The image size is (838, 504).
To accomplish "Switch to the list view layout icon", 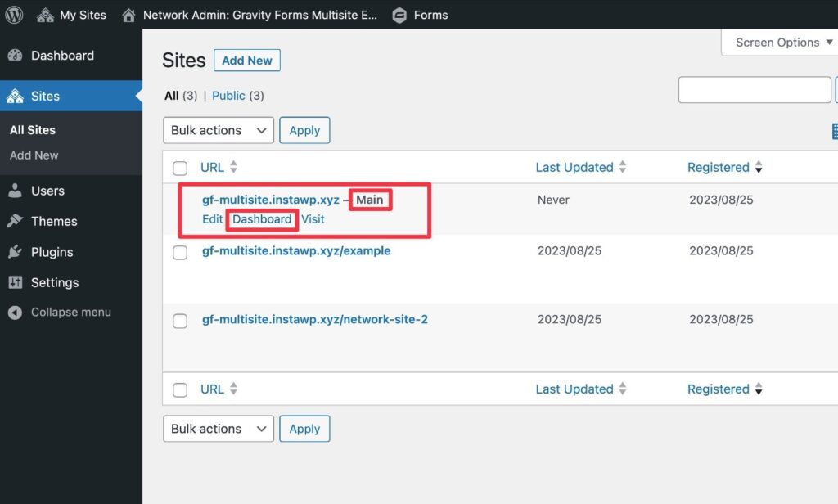I will pos(834,130).
